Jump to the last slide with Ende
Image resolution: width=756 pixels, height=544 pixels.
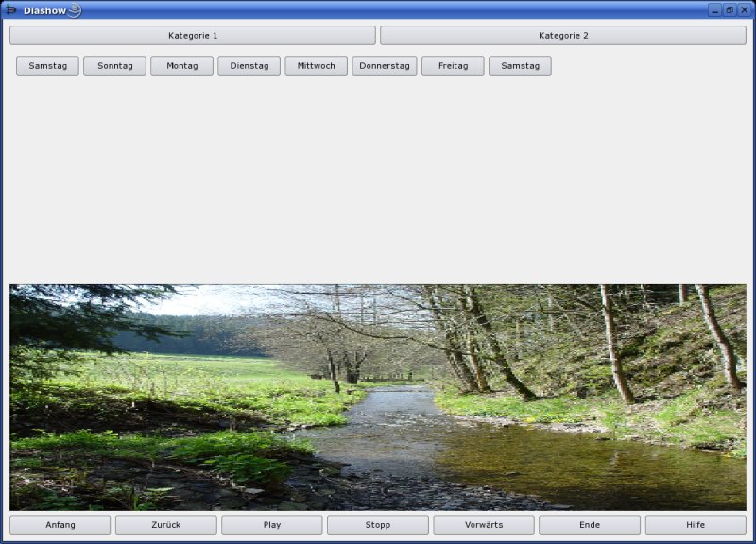pyautogui.click(x=590, y=525)
